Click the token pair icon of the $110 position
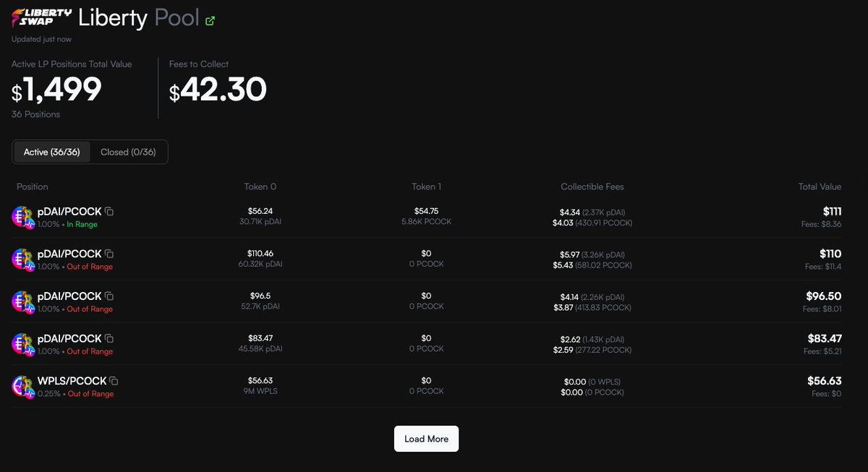868x472 pixels. (23, 259)
